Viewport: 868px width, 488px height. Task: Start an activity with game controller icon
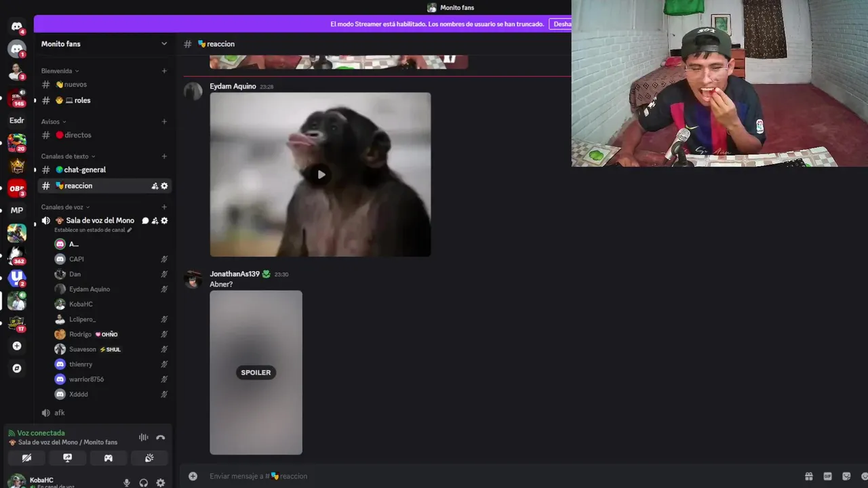point(108,458)
